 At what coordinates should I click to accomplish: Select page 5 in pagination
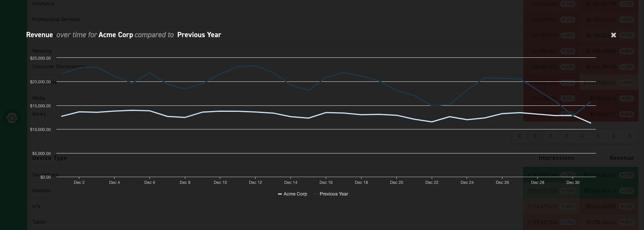pyautogui.click(x=598, y=136)
